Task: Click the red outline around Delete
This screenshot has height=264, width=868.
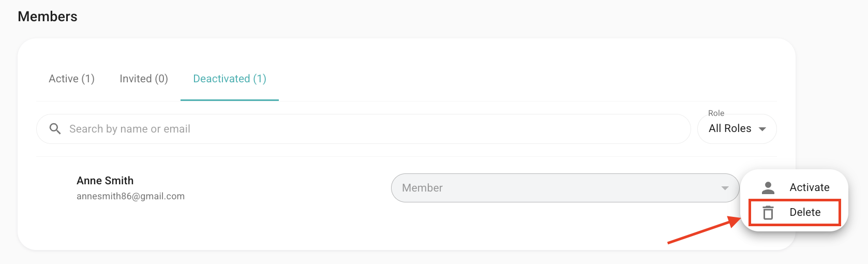Action: pyautogui.click(x=794, y=212)
